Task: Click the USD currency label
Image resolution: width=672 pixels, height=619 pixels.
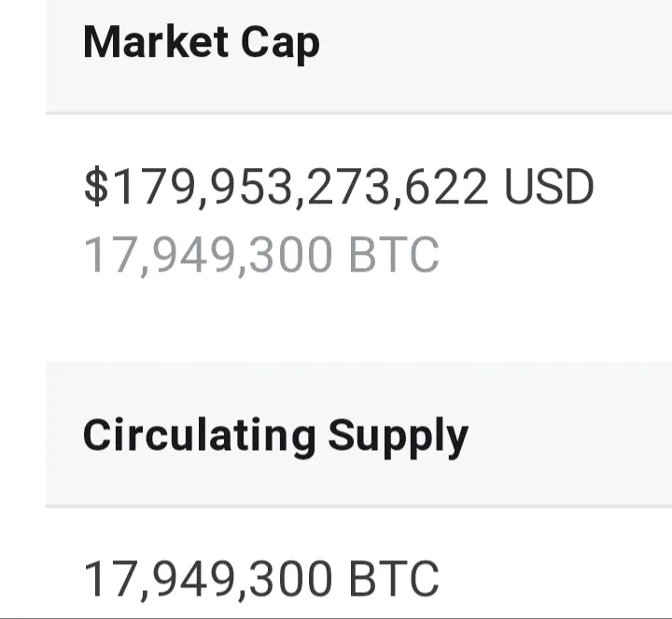Action: 549,187
